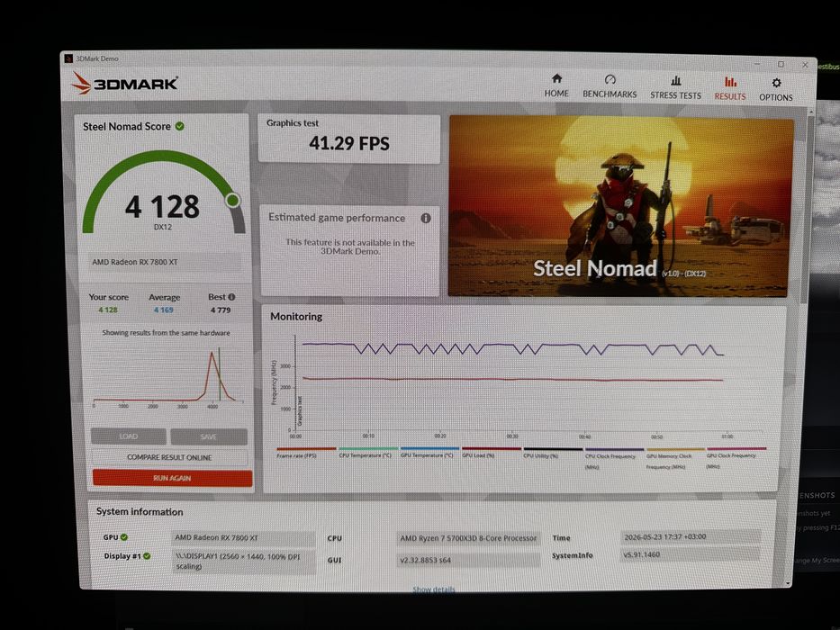Click the Monitoring heading

tap(296, 317)
